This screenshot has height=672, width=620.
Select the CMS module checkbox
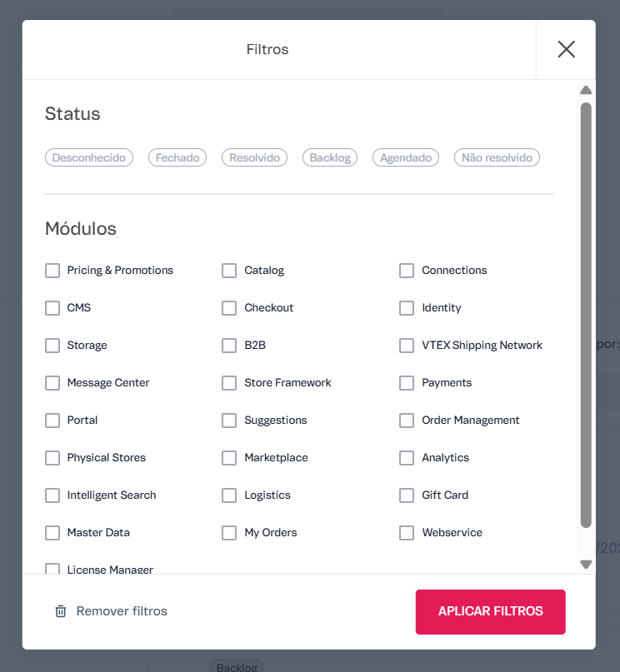click(52, 308)
